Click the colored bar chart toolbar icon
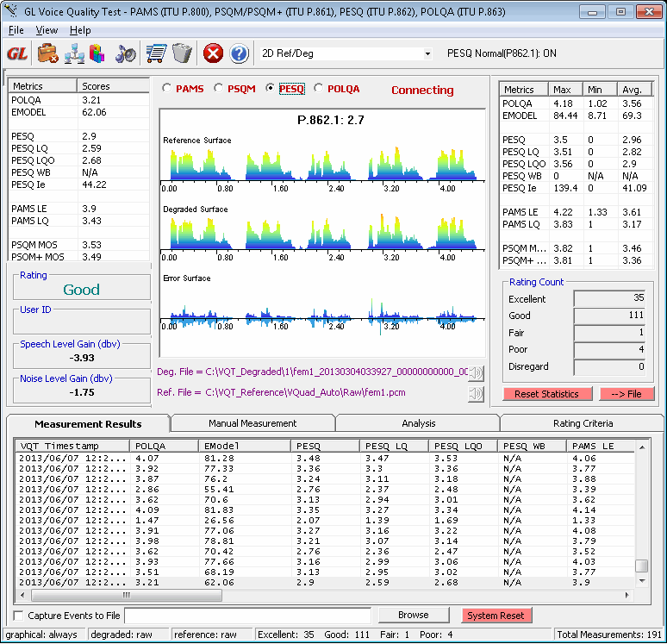Screen dimensions: 667x644 click(x=97, y=53)
